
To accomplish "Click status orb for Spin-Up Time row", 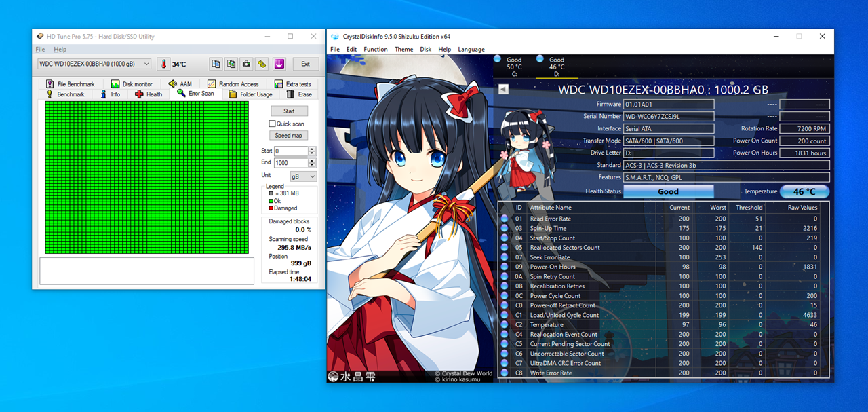I will coord(505,228).
